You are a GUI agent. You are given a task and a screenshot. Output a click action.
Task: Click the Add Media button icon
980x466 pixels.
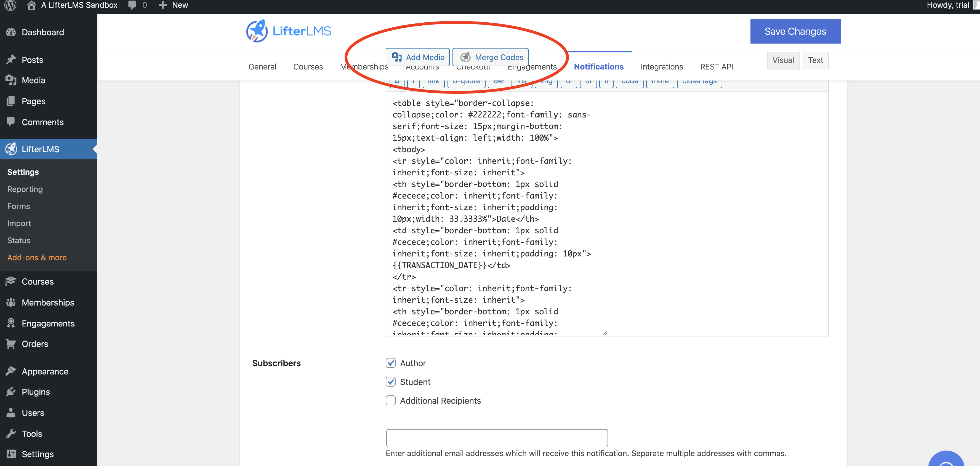397,57
